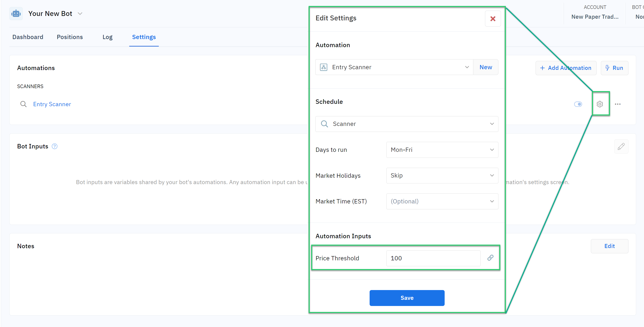The height and width of the screenshot is (327, 644).
Task: Click the Bot Inputs help question icon
Action: click(54, 146)
